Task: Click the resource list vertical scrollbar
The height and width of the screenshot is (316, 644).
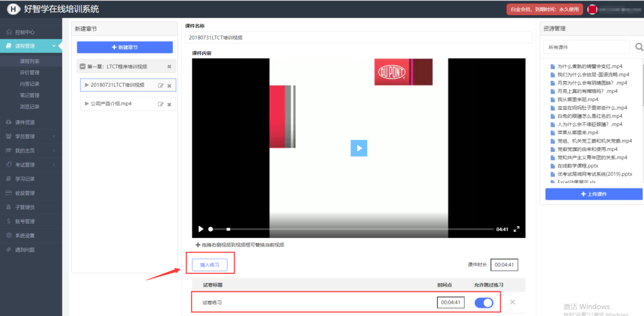Action: coord(642,82)
